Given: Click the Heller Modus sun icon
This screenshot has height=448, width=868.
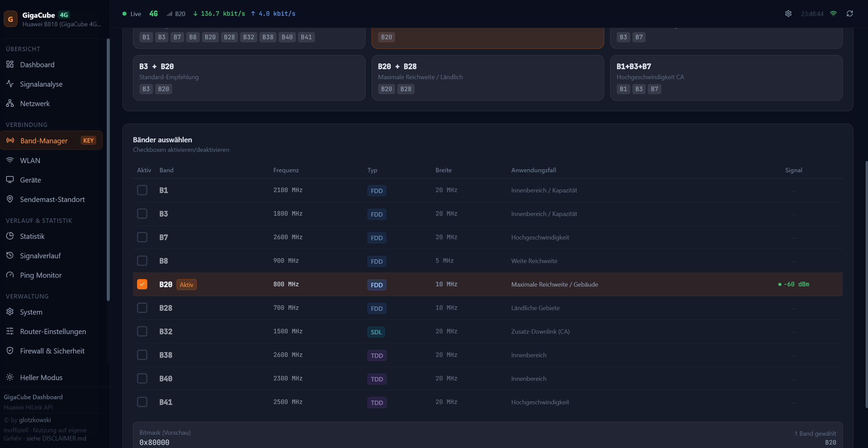Looking at the screenshot, I should tap(10, 377).
